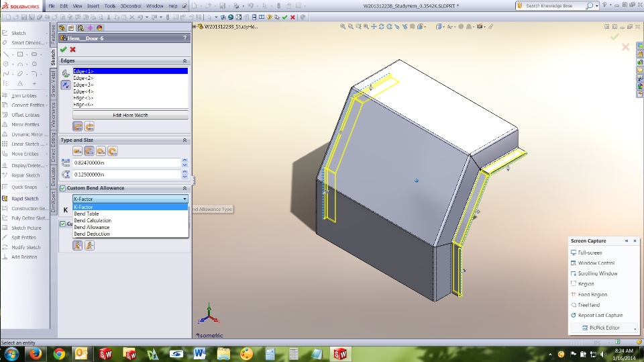Click the Edit Hem Width button
This screenshot has height=362, width=644.
click(x=130, y=116)
